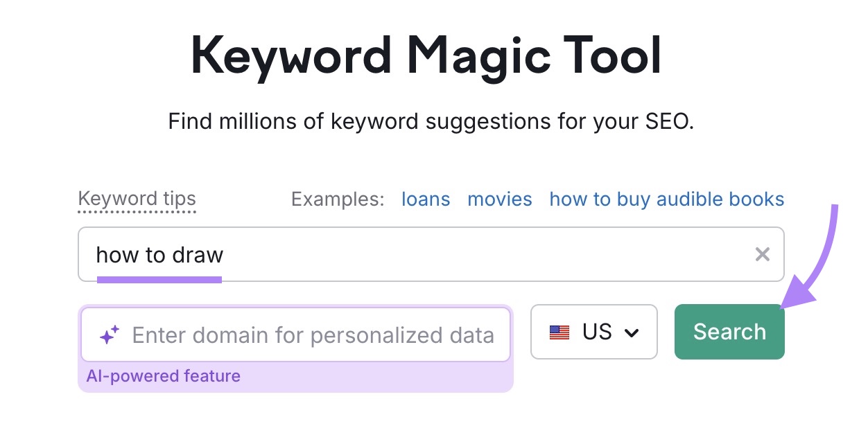Expand the chevron next to US
The width and height of the screenshot is (868, 435).
pyautogui.click(x=631, y=333)
